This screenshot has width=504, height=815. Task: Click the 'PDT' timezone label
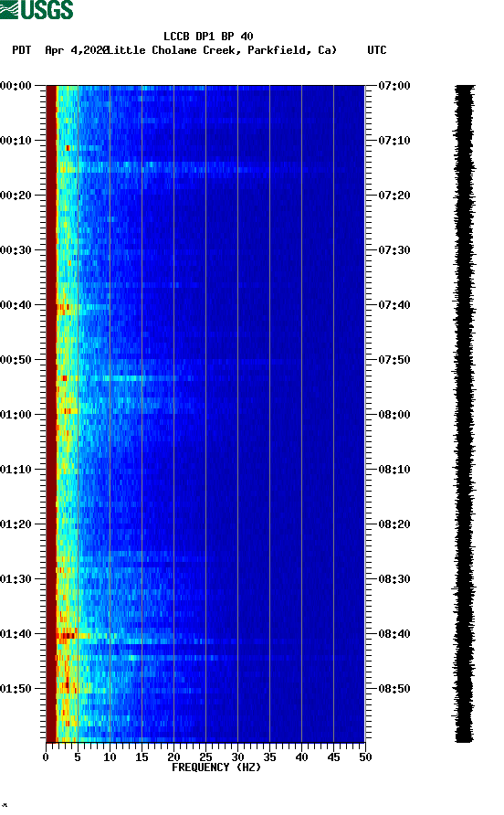coord(22,50)
